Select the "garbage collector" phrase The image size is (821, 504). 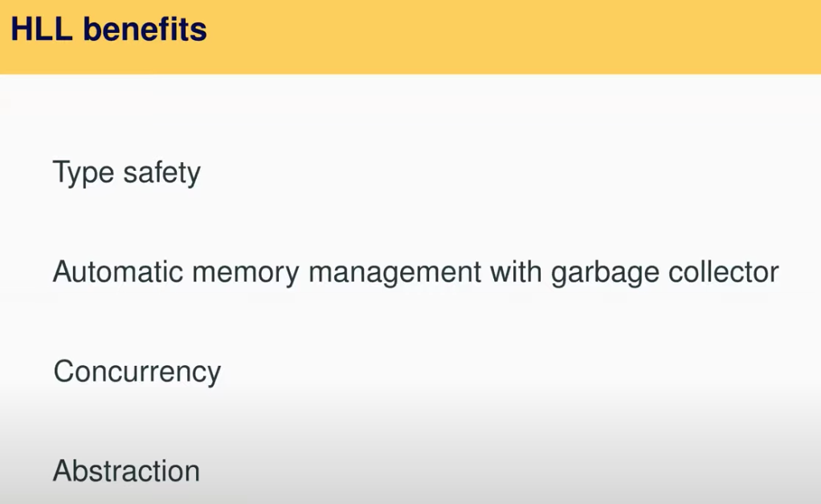point(664,273)
